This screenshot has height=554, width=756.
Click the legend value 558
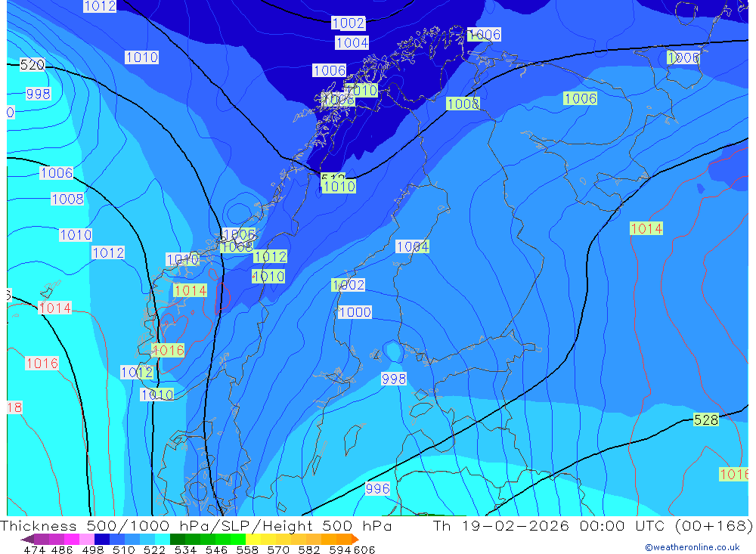pyautogui.click(x=247, y=550)
